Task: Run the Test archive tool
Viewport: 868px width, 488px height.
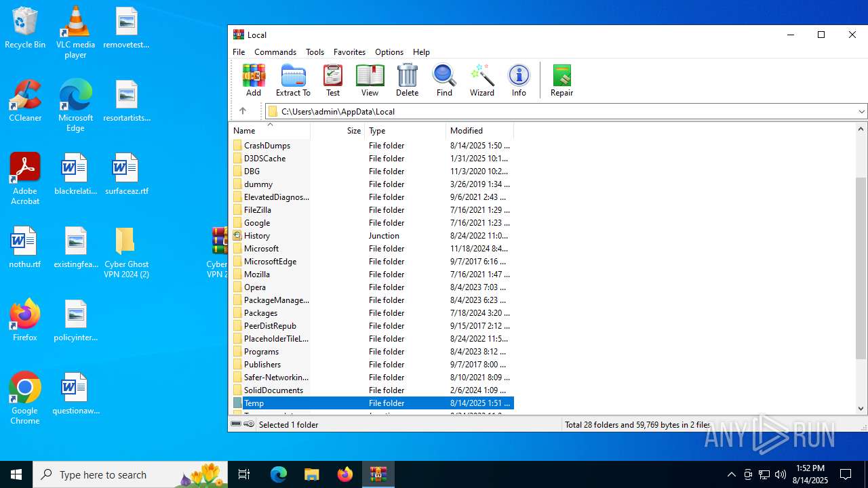Action: click(x=333, y=80)
